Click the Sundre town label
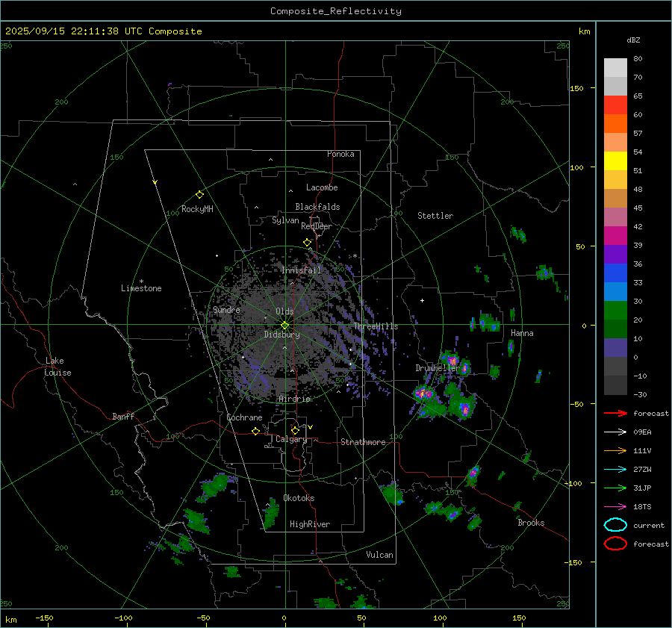The height and width of the screenshot is (628, 672). [x=226, y=309]
